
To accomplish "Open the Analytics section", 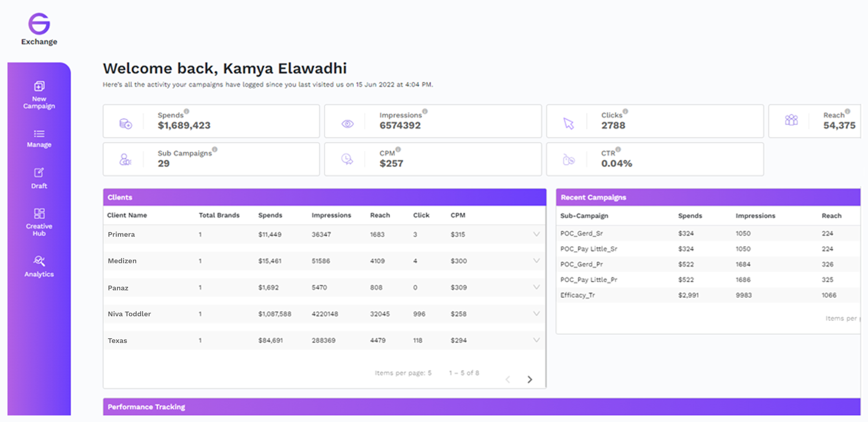I will (x=39, y=267).
